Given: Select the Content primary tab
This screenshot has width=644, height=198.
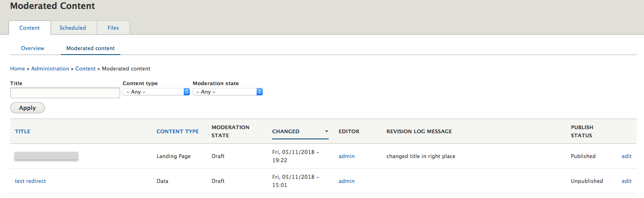Looking at the screenshot, I should [30, 28].
